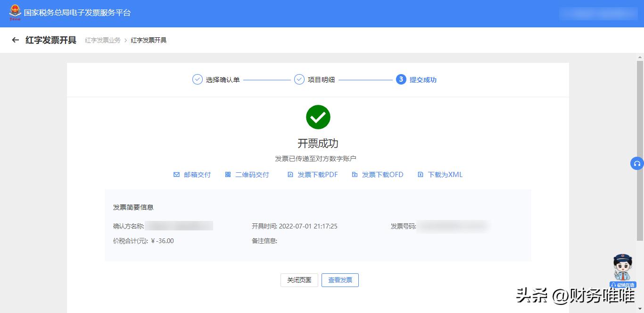Click the 邮箱交付 envelope icon
This screenshot has width=644, height=313.
tap(177, 174)
